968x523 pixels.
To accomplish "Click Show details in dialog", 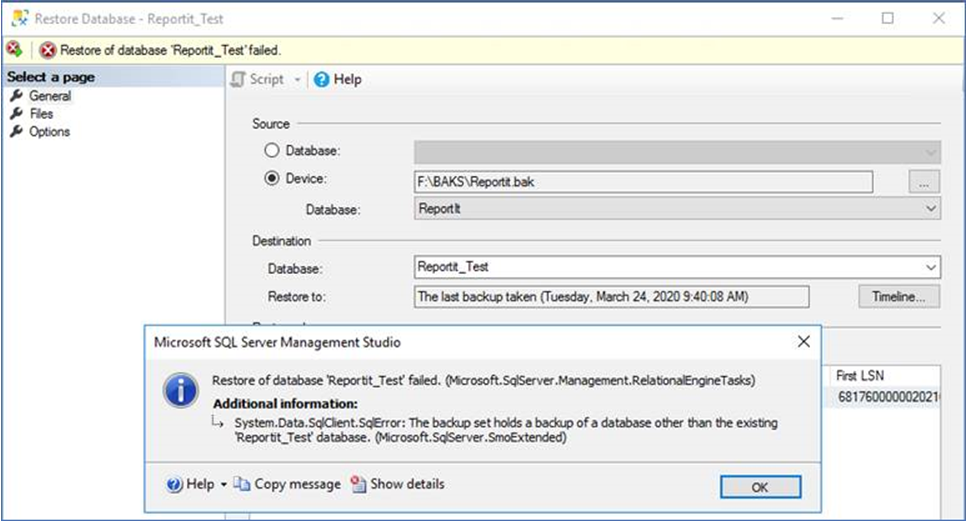I will 407,484.
